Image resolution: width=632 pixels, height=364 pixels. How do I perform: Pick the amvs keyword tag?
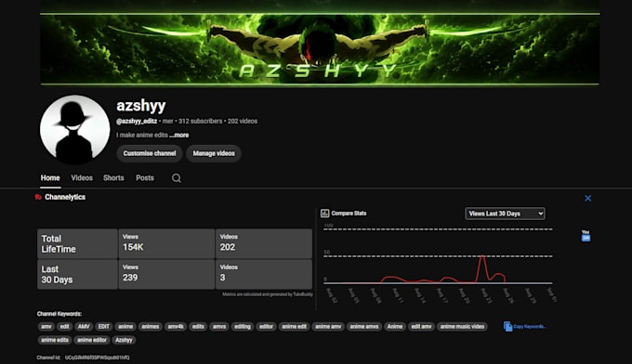pyautogui.click(x=219, y=327)
